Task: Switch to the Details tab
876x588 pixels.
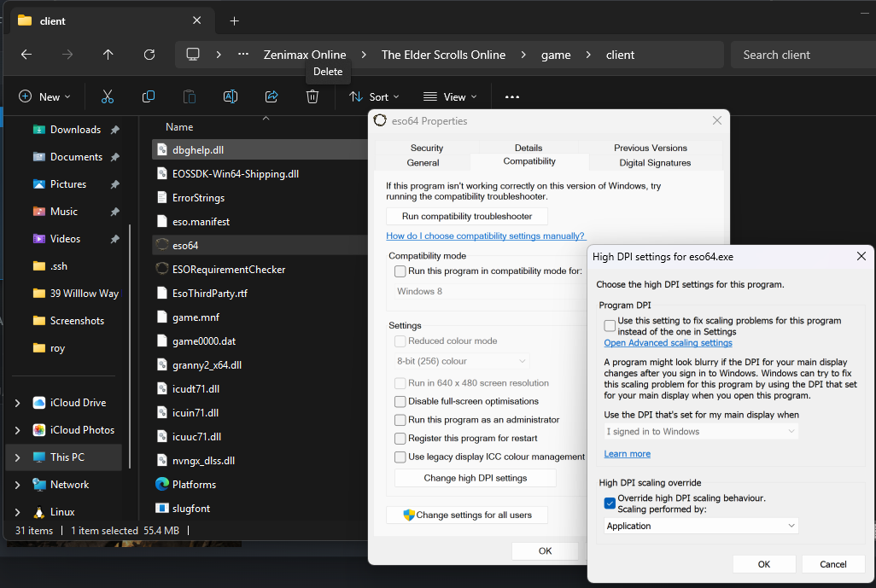Action: (x=528, y=148)
